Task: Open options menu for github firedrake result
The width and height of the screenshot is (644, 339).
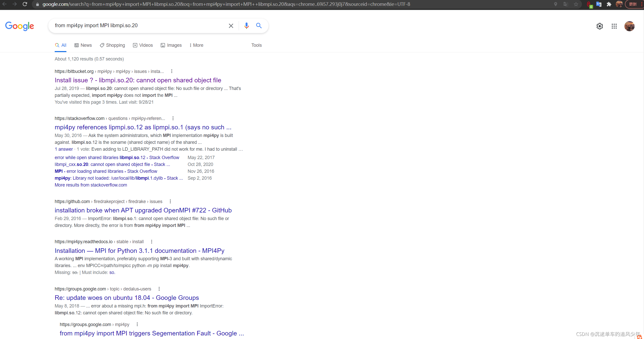Action: (170, 202)
